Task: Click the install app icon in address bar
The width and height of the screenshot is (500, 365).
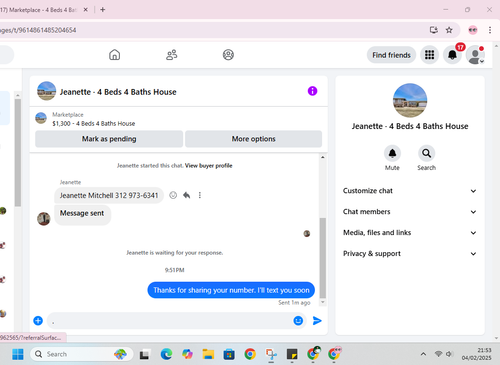Action: (x=434, y=30)
